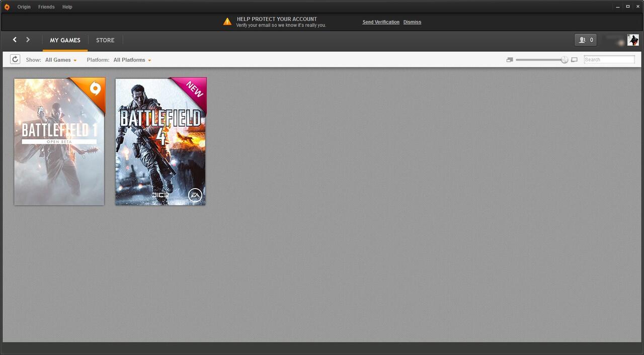Minimize the Origin window

click(618, 7)
